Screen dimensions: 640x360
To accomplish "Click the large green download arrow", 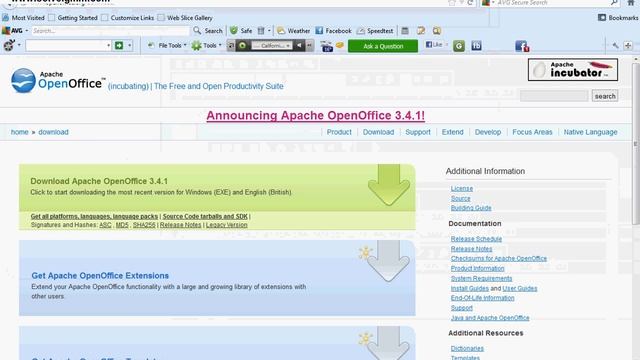I will [x=389, y=185].
